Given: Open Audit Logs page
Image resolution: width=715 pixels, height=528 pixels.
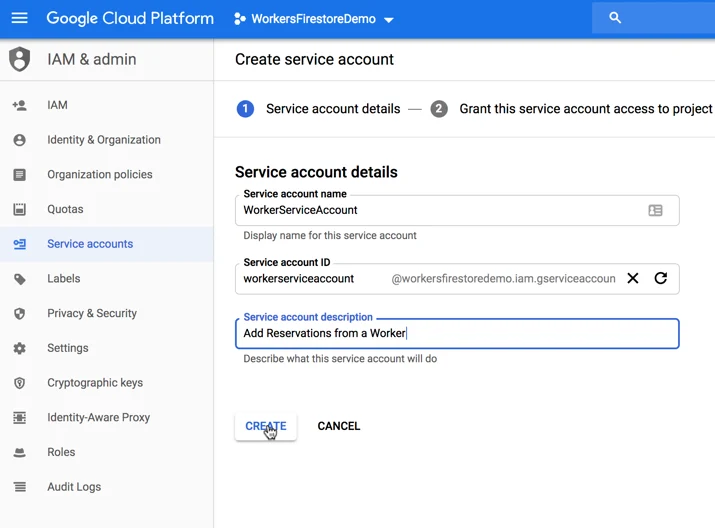Looking at the screenshot, I should click(x=107, y=487).
